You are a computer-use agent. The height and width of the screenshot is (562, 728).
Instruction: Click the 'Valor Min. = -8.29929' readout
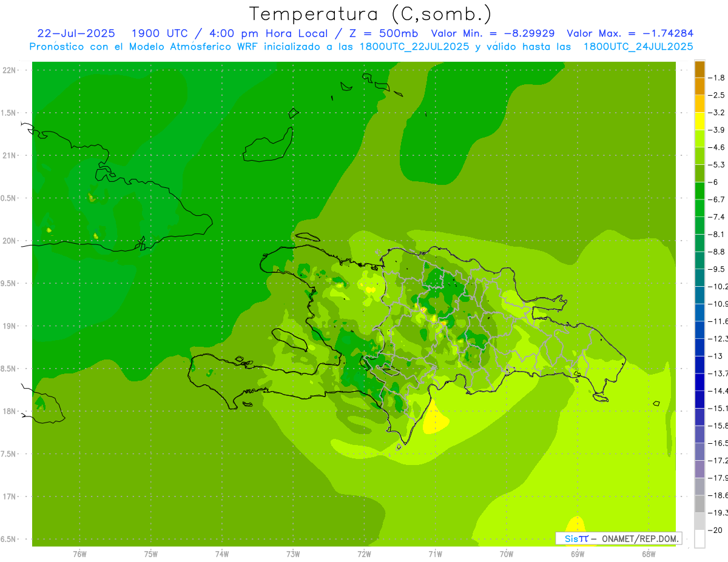tap(493, 33)
